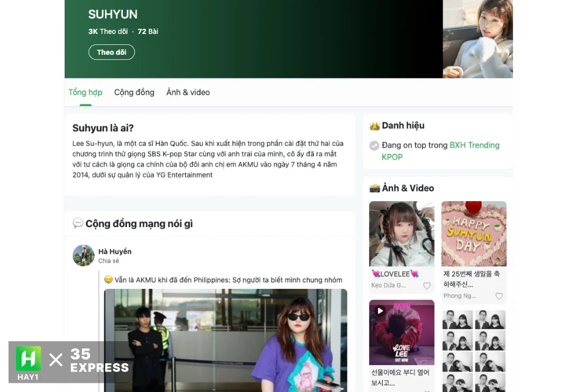The width and height of the screenshot is (577, 392).
Task: Click the Ảnh & Video section heading
Action: (x=408, y=189)
